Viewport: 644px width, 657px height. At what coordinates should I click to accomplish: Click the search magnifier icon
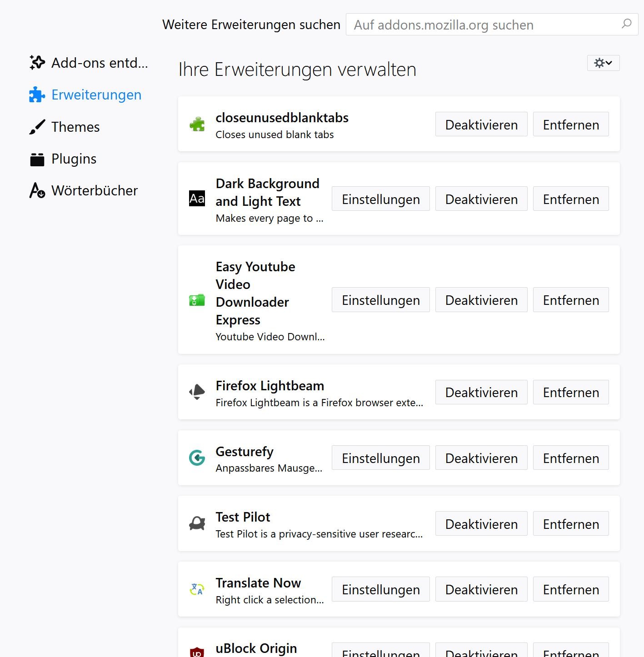click(626, 24)
